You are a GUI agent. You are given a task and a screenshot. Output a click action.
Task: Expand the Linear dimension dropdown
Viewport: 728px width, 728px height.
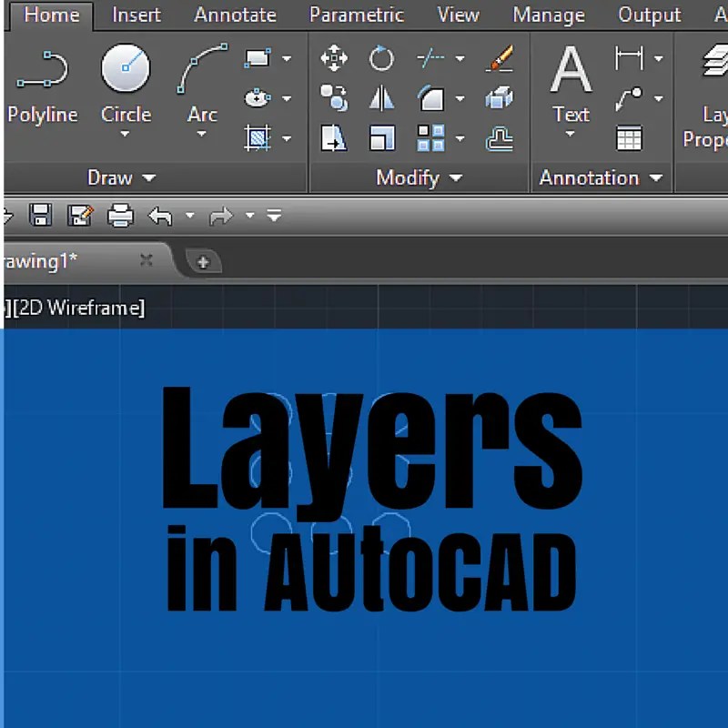click(x=658, y=58)
